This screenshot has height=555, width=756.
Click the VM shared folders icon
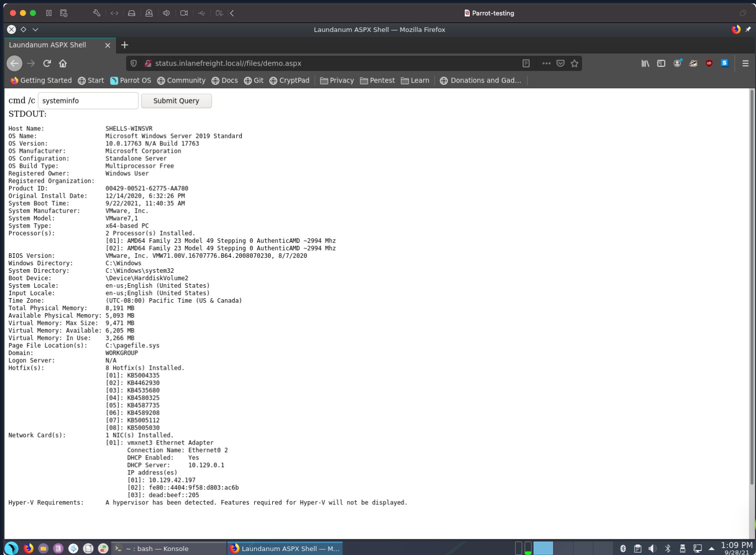click(219, 13)
